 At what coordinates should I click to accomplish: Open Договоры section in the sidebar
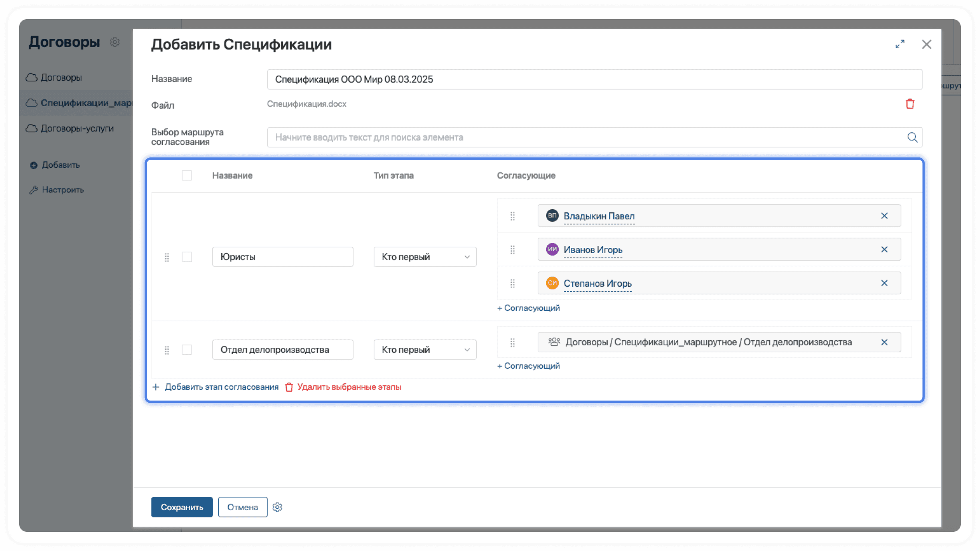coord(61,77)
